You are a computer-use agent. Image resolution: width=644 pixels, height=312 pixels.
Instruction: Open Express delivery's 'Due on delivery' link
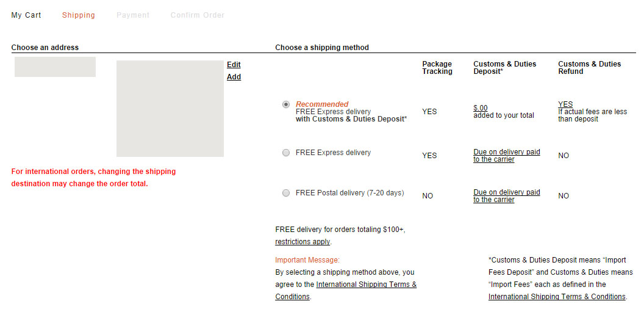(x=506, y=156)
